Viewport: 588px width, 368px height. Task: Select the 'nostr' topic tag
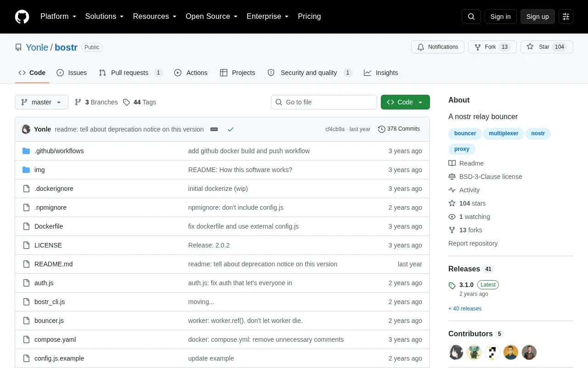click(538, 133)
